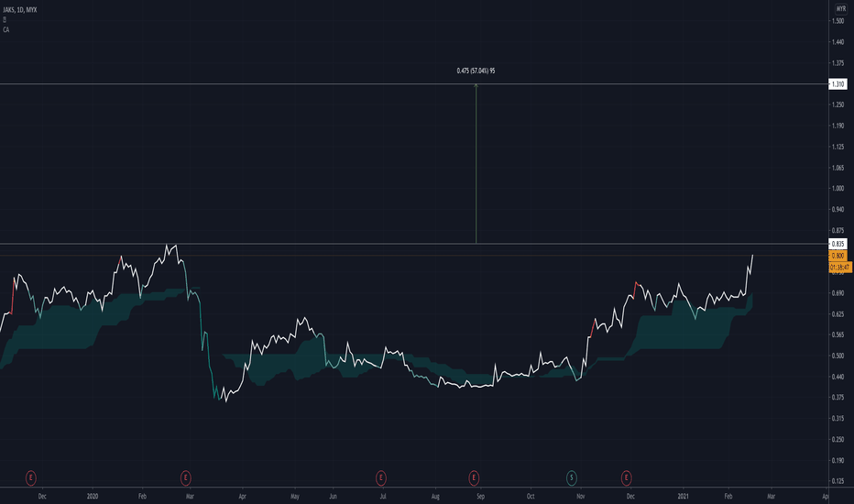The height and width of the screenshot is (504, 854).
Task: Click the earnings E marker near Jul
Action: pyautogui.click(x=380, y=477)
